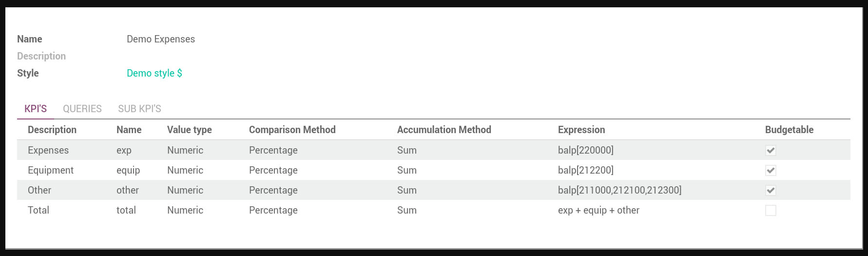Viewport: 868px width, 256px height.
Task: Sort by Expression column header
Action: pyautogui.click(x=581, y=130)
